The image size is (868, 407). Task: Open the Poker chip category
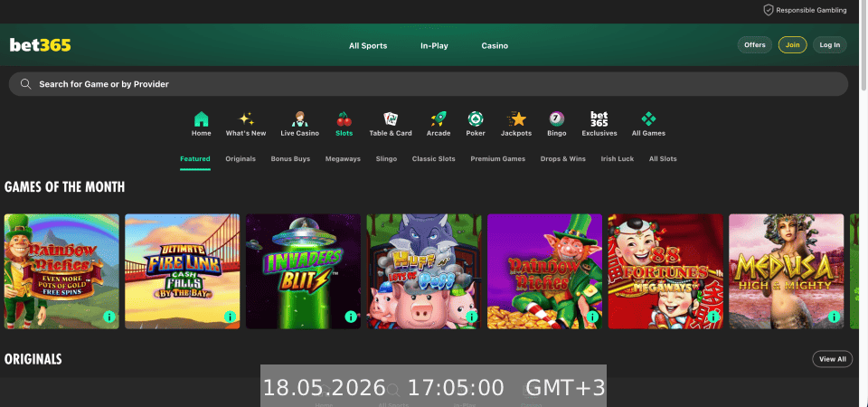coord(475,124)
